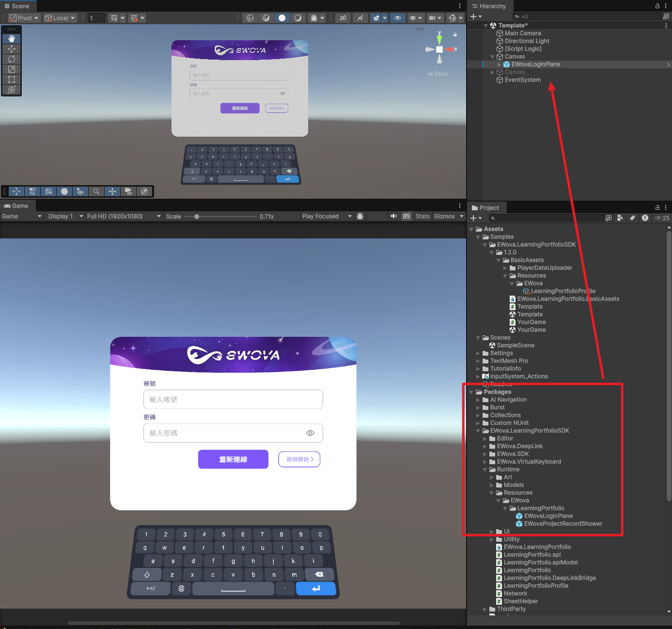Image resolution: width=672 pixels, height=629 pixels.
Task: Click the Project search by type icon
Action: 620,218
